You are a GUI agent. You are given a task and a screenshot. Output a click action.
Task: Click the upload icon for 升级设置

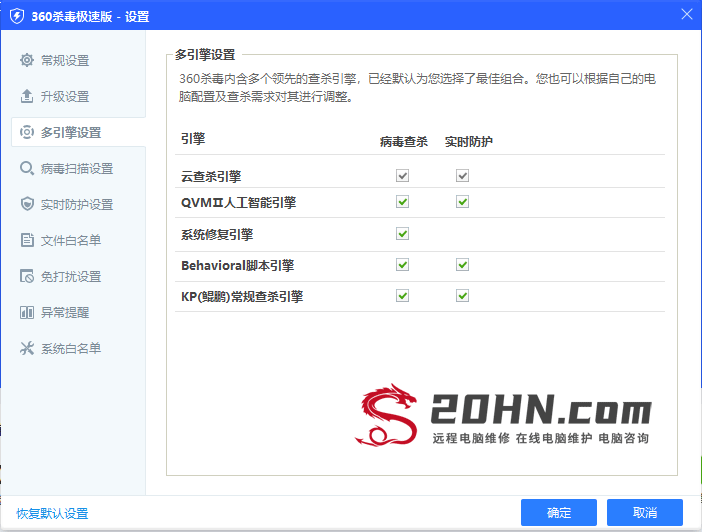click(x=27, y=96)
